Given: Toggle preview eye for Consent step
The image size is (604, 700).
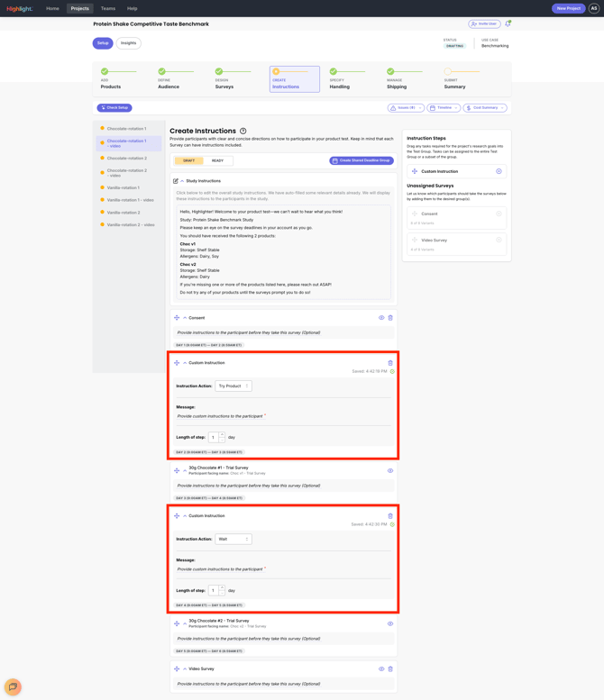Looking at the screenshot, I should point(381,318).
